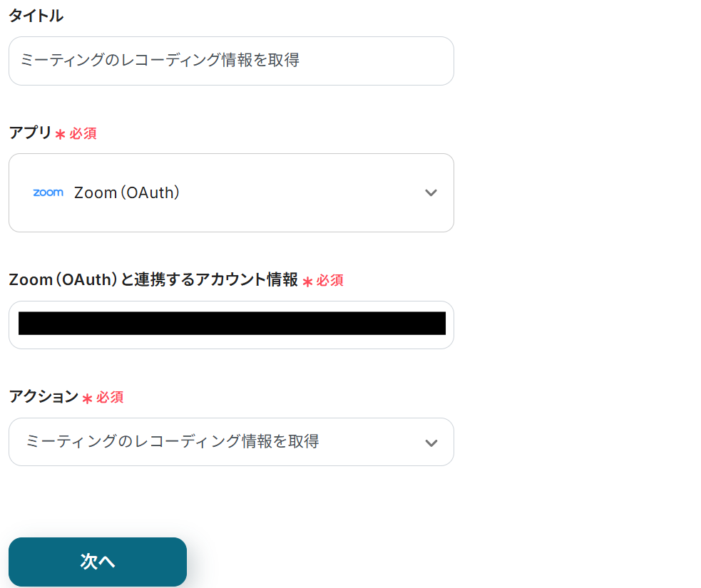Click the 必須 marker next to アプリ
Image resolution: width=701 pixels, height=588 pixels.
tap(83, 133)
